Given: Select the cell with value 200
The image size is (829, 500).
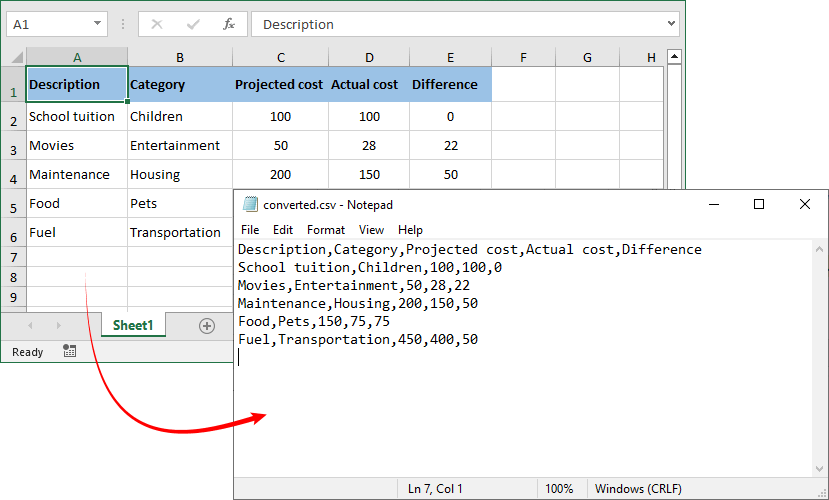Looking at the screenshot, I should pos(281,174).
